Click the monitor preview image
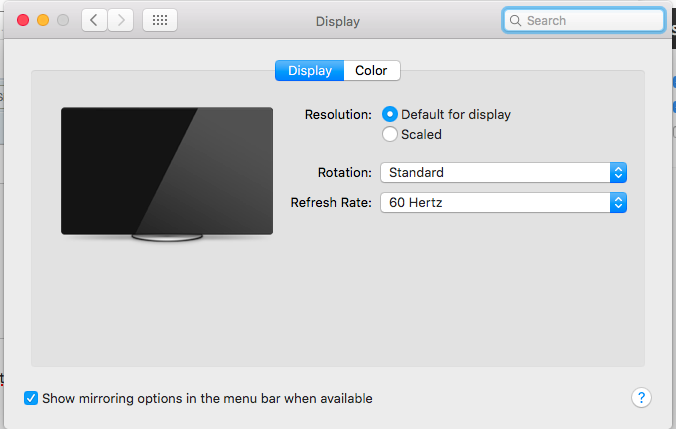Image resolution: width=676 pixels, height=429 pixels. (x=167, y=170)
